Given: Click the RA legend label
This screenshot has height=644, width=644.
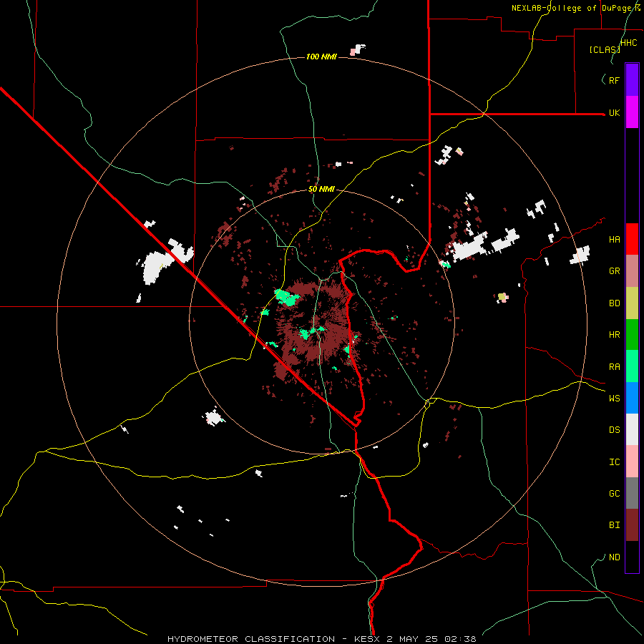Looking at the screenshot, I should [x=614, y=367].
